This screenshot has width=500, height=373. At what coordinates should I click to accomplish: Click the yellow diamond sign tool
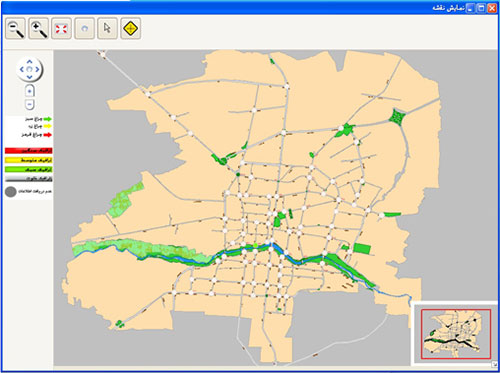coord(130,29)
